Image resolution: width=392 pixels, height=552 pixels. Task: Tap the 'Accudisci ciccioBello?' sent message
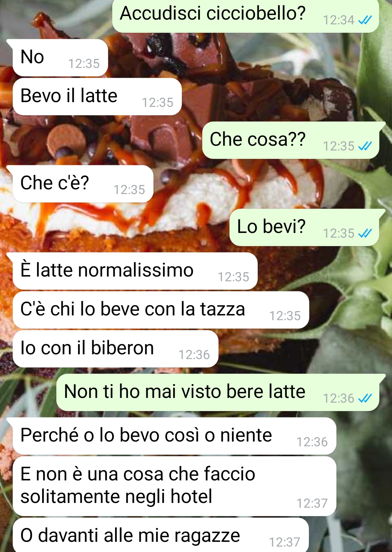tap(246, 16)
